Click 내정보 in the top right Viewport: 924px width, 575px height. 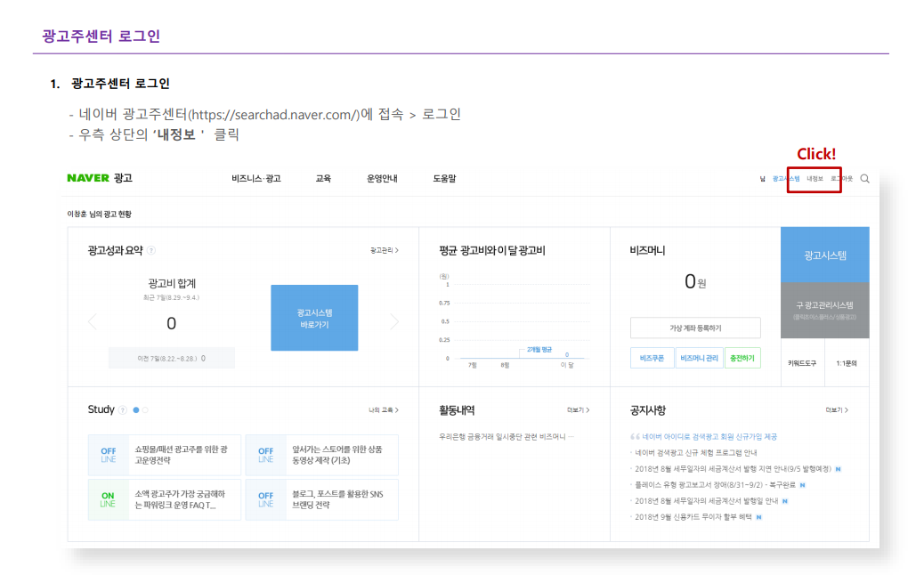click(x=815, y=179)
